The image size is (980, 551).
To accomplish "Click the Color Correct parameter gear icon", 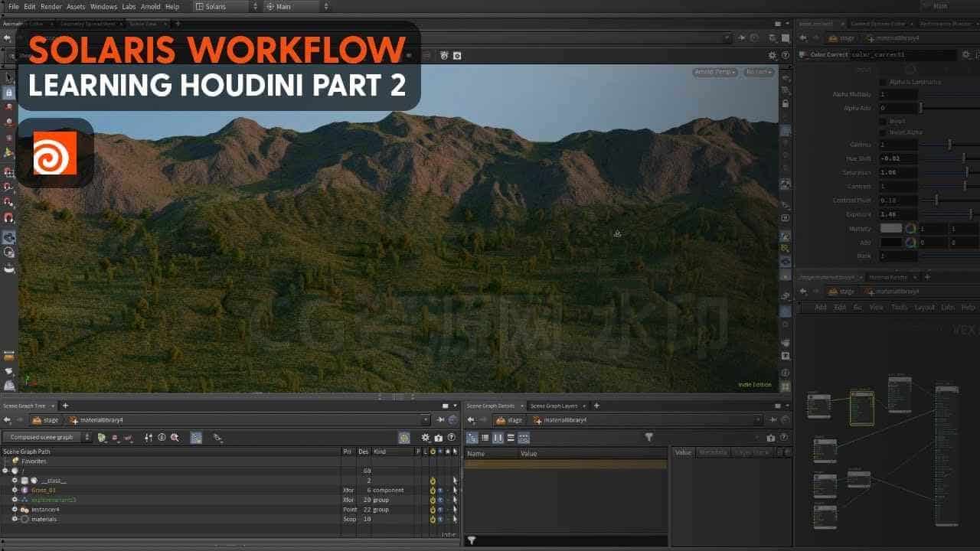I will tap(966, 54).
